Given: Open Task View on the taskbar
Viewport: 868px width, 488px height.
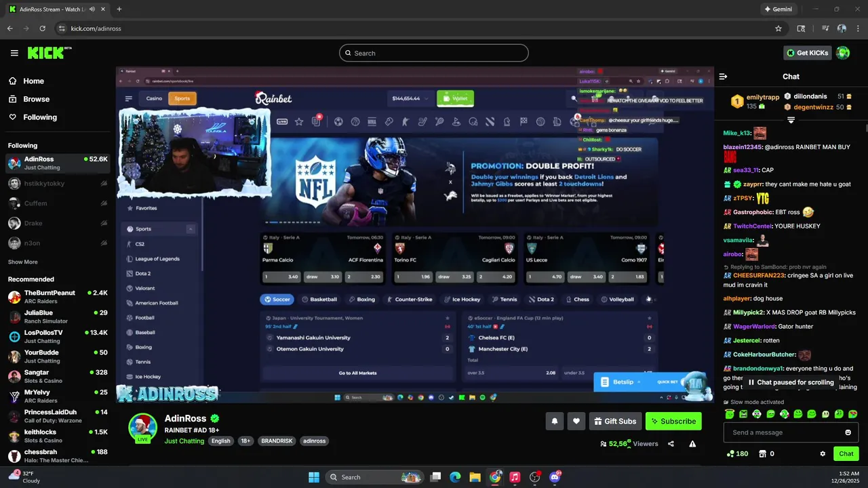Looking at the screenshot, I should (x=436, y=477).
